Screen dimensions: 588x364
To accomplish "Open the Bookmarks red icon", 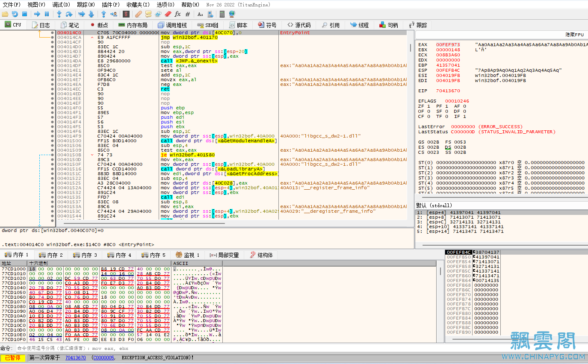I will pyautogui.click(x=168, y=14).
